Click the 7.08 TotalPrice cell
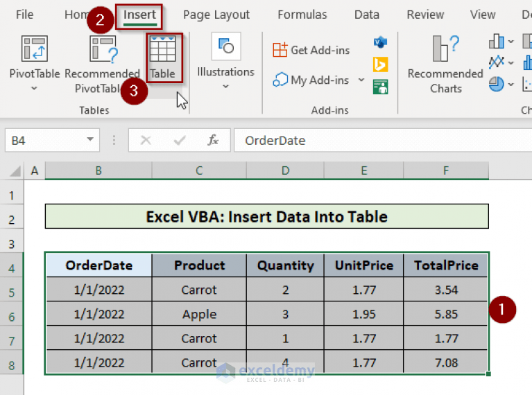This screenshot has height=395, width=532. [446, 362]
